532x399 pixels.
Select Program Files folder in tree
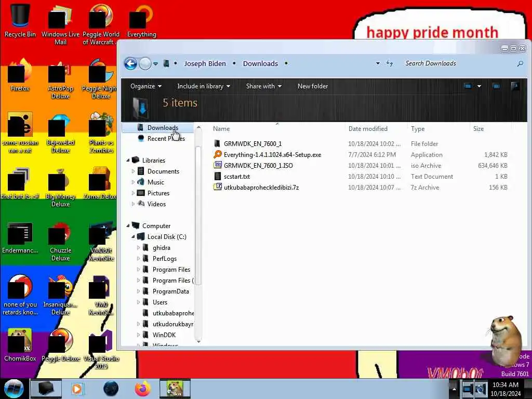pyautogui.click(x=171, y=270)
